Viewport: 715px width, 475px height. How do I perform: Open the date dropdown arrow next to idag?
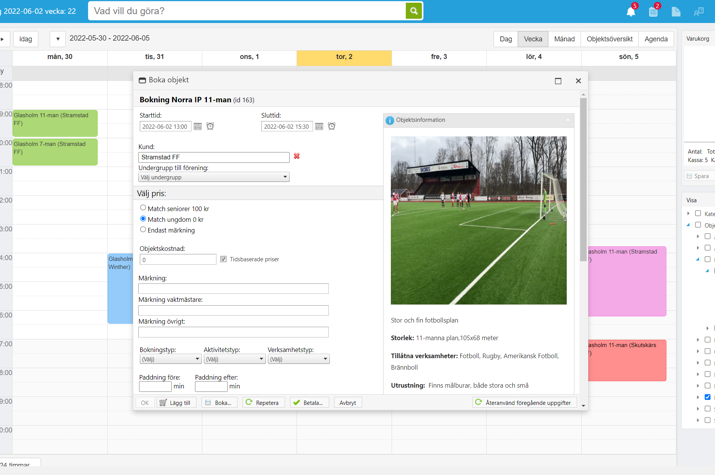pyautogui.click(x=57, y=39)
